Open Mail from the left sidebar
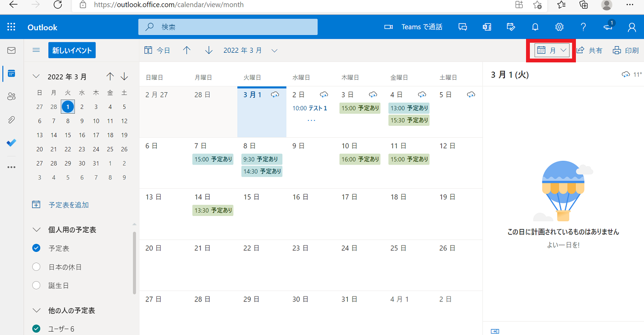This screenshot has width=644, height=335. [x=12, y=50]
